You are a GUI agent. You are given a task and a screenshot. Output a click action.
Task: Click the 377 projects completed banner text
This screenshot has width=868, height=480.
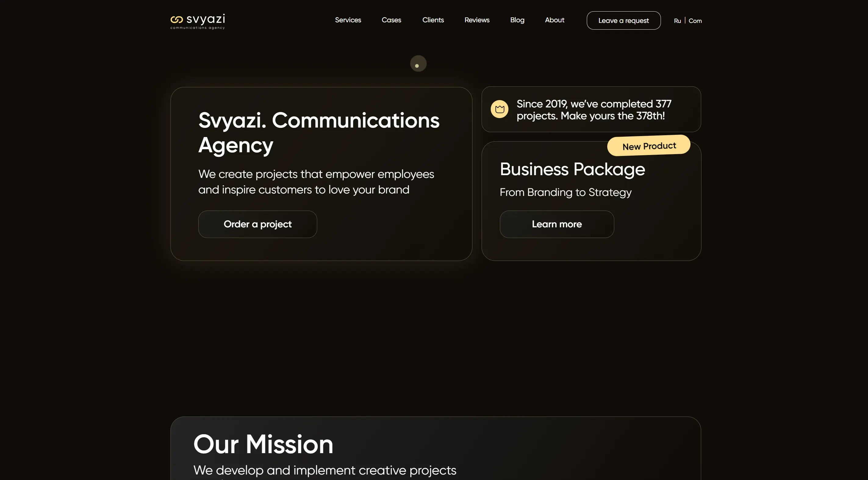pyautogui.click(x=594, y=110)
